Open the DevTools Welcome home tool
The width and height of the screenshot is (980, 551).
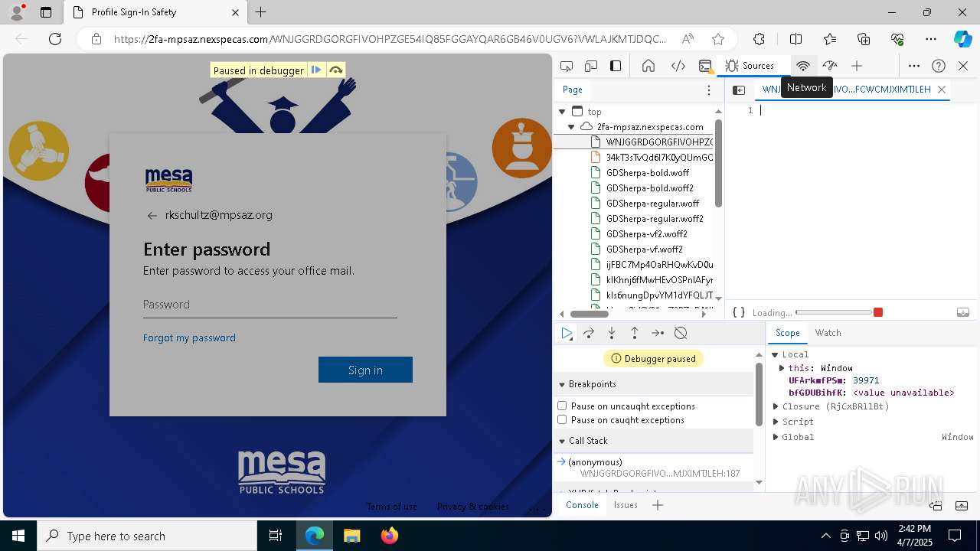coord(648,66)
